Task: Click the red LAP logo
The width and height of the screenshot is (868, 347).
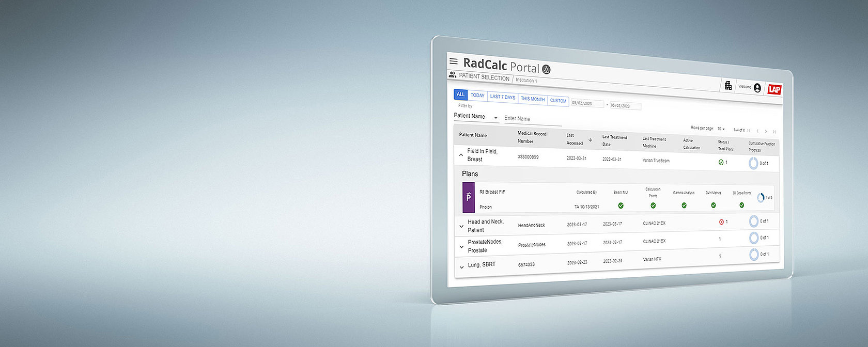Action: pos(774,89)
